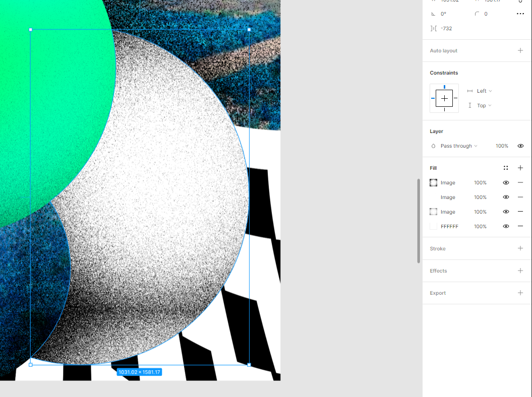Click the selection's bottom-right resize handle
Screen dimensions: 532x397
(249, 365)
